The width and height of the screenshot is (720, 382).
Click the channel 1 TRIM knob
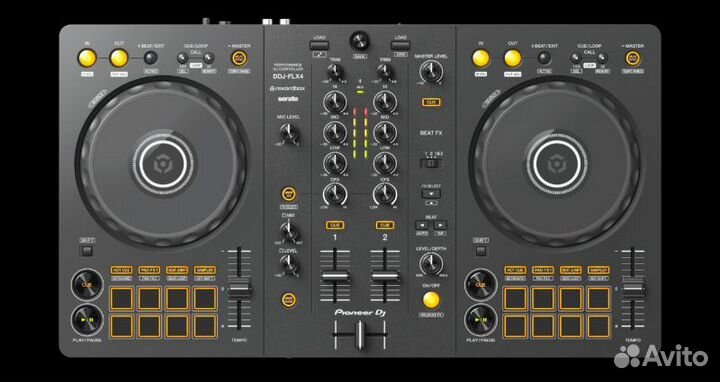click(336, 72)
